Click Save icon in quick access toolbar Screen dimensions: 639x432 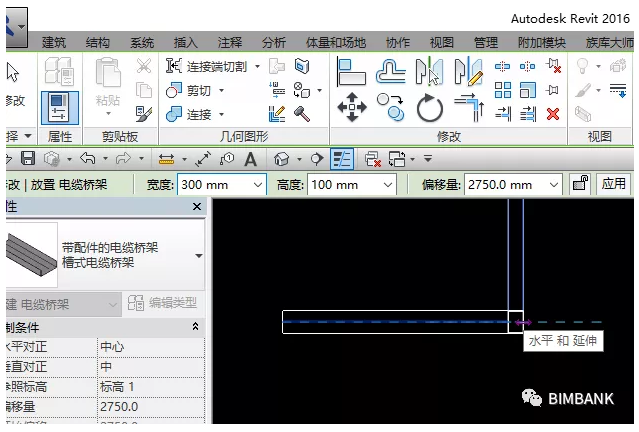[28, 159]
